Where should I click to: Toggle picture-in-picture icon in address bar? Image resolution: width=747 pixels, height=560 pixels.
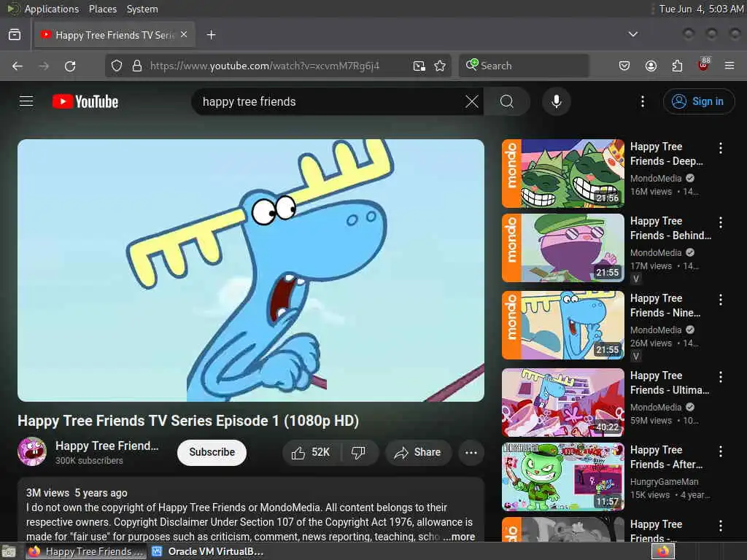coord(419,66)
